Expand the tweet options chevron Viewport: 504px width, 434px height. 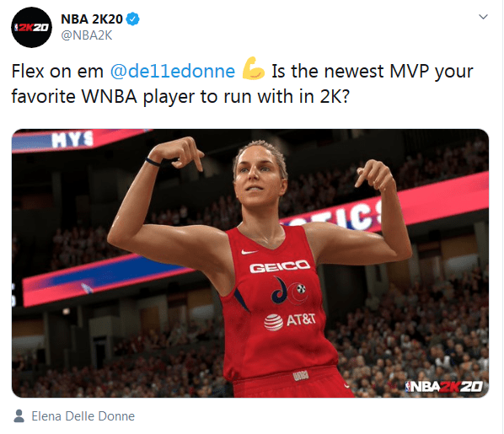(x=483, y=17)
